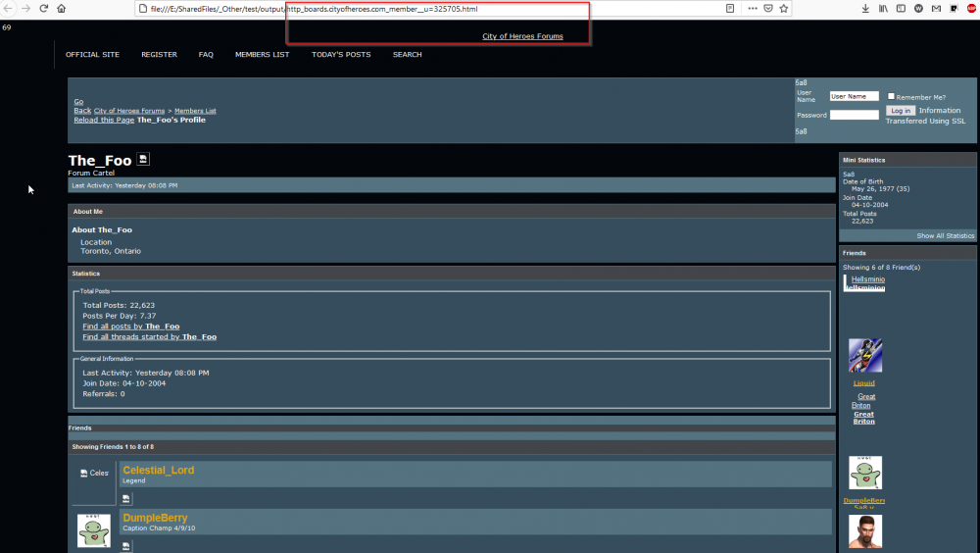
Task: Open page actions three-dot menu
Action: pyautogui.click(x=753, y=8)
